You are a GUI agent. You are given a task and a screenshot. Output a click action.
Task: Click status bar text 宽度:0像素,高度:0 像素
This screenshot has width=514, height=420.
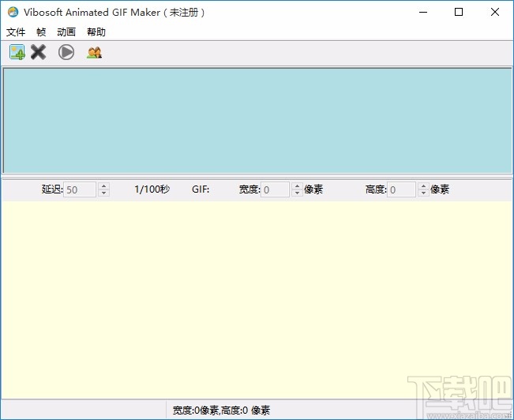(221, 411)
